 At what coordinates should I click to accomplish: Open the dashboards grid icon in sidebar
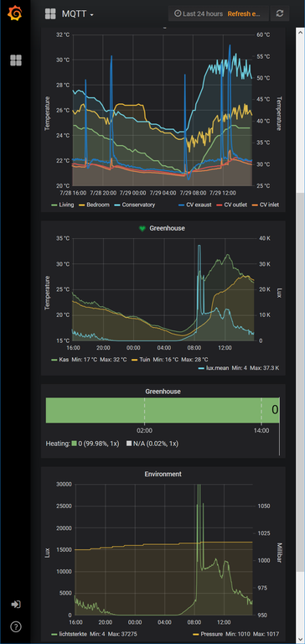pyautogui.click(x=16, y=60)
